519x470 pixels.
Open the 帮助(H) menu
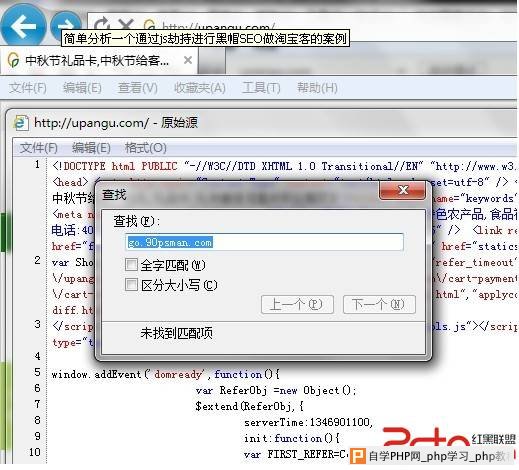[317, 88]
